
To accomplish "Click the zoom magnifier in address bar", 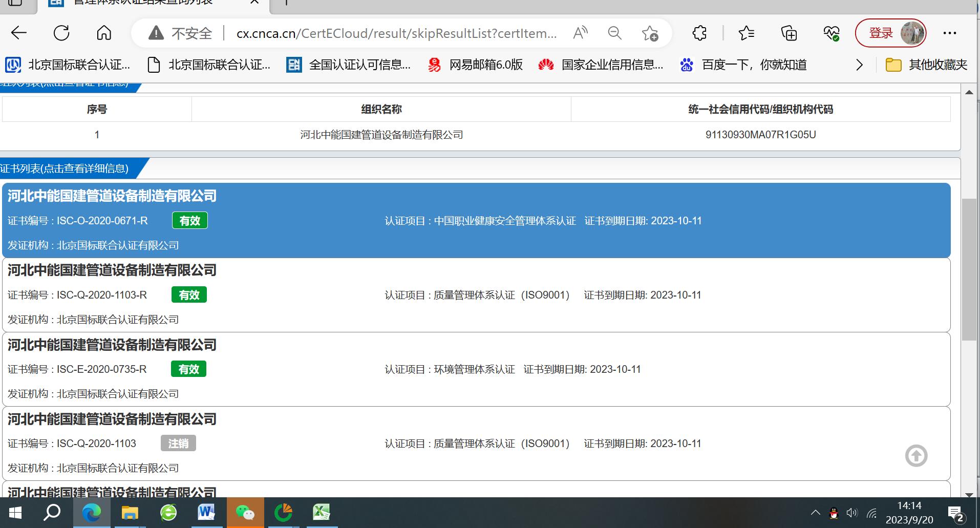I will pos(614,33).
